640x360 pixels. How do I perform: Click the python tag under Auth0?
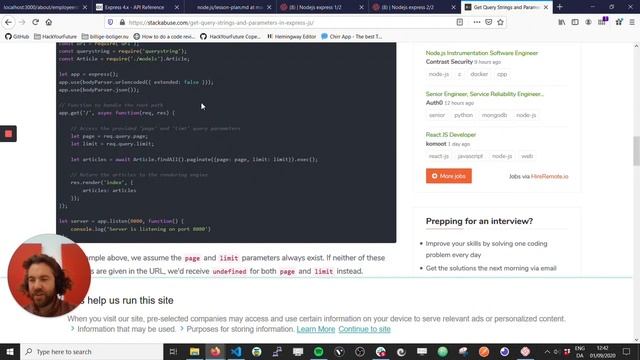tap(463, 115)
